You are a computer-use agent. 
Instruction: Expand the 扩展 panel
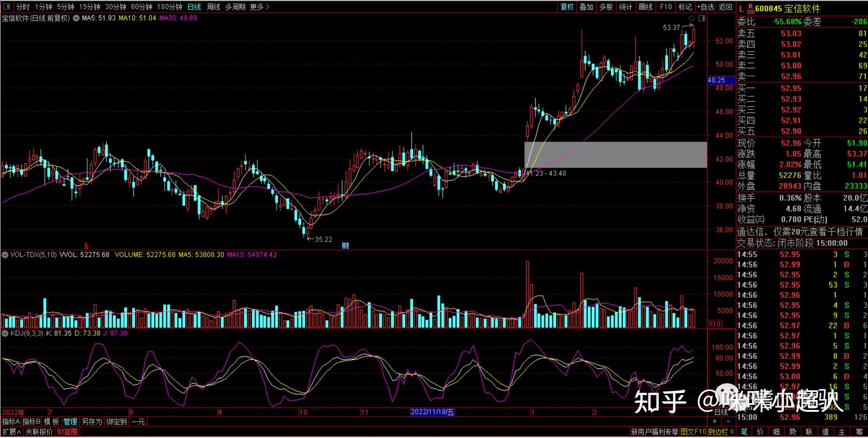tap(11, 432)
